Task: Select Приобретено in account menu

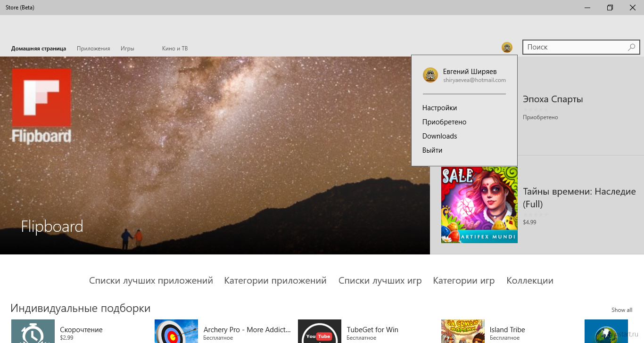Action: [444, 122]
